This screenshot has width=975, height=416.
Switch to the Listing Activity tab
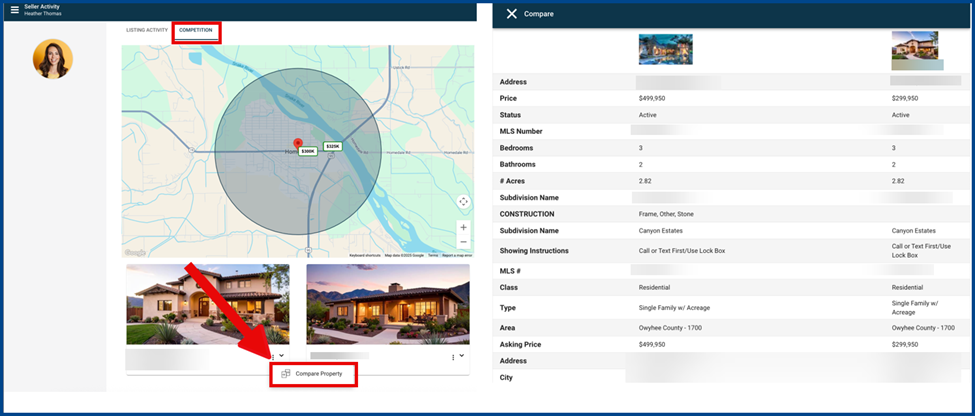coord(147,30)
